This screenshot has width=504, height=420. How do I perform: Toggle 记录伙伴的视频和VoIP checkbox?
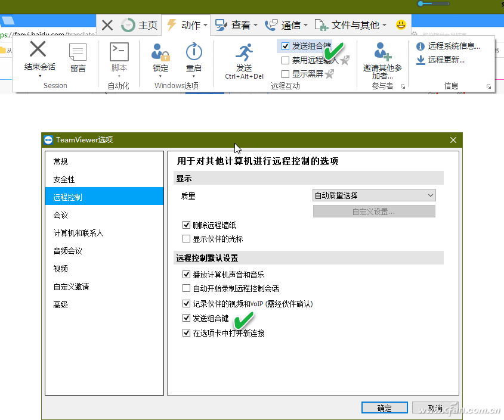(186, 303)
